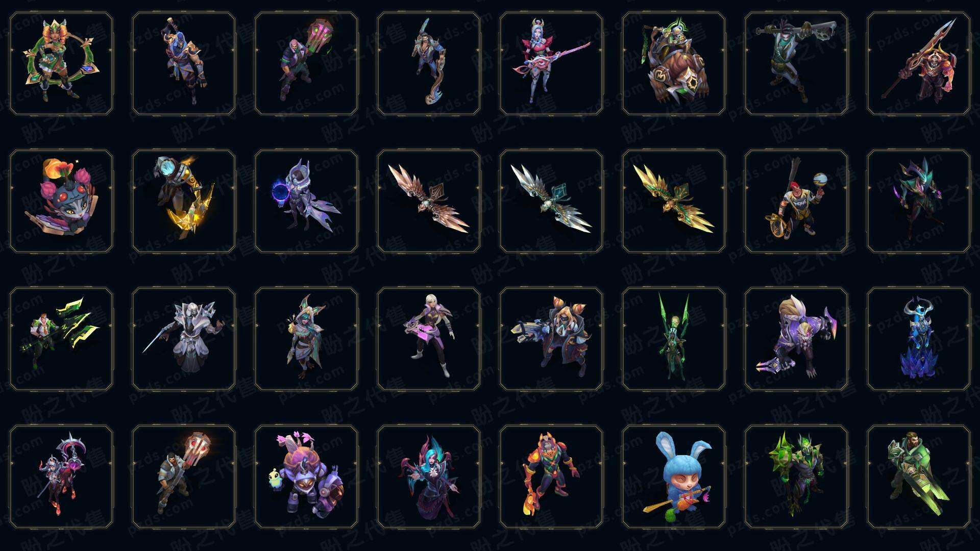Click the armored bear rider skin

[674, 63]
